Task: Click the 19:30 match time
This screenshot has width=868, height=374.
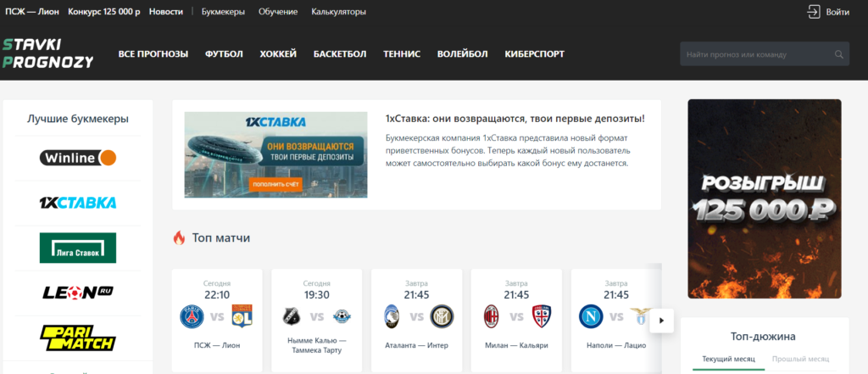Action: click(317, 295)
